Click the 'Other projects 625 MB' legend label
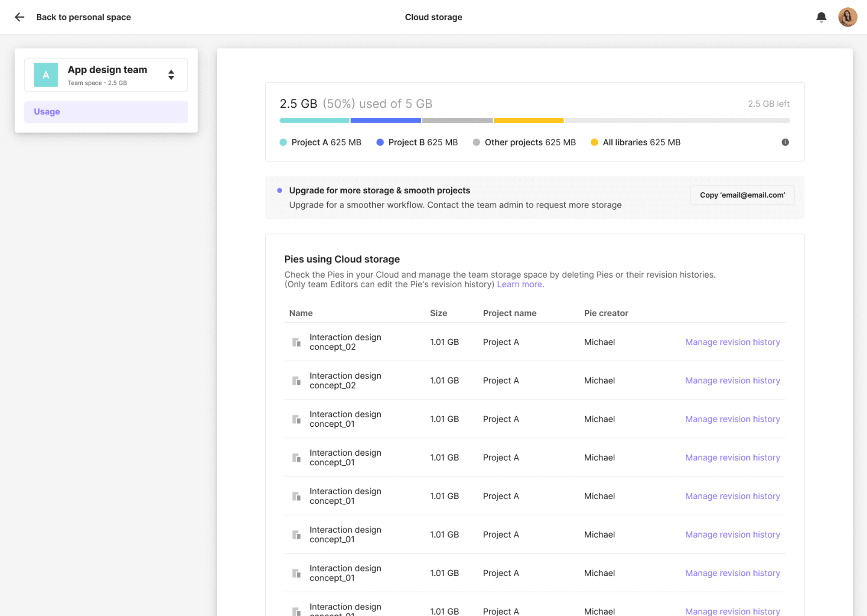 (x=531, y=142)
